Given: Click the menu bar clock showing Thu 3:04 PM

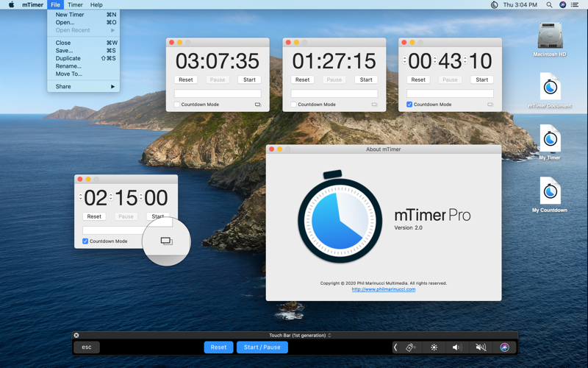Looking at the screenshot, I should (x=520, y=5).
